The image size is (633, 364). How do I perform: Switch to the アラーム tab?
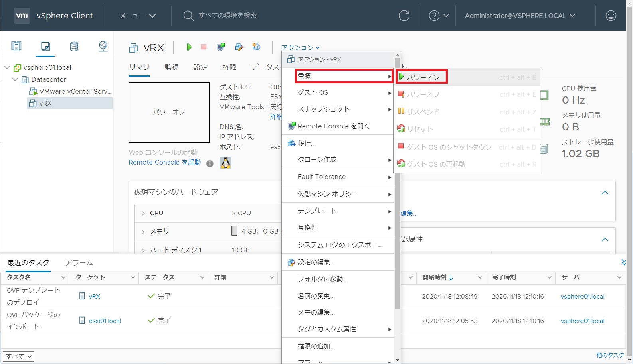79,263
